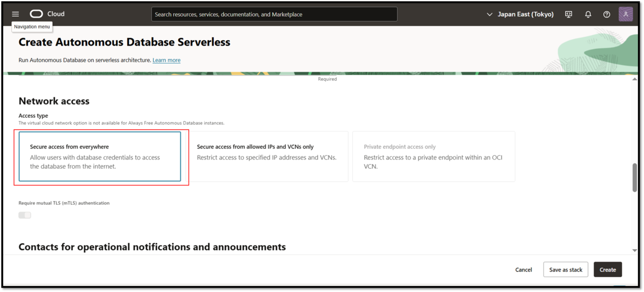Click the search resources and services field
644x292 pixels.
pyautogui.click(x=274, y=14)
